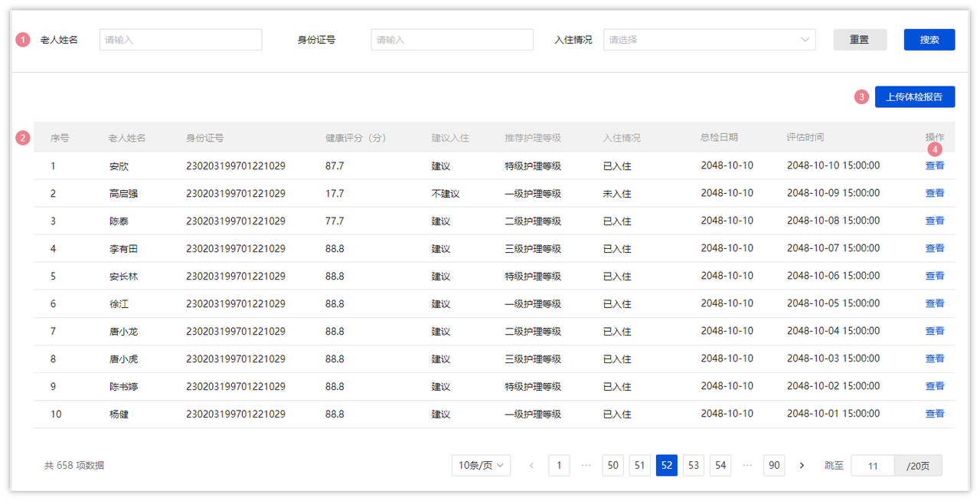Open 查看 link for 安长林
This screenshot has height=501, width=980.
coord(935,276)
